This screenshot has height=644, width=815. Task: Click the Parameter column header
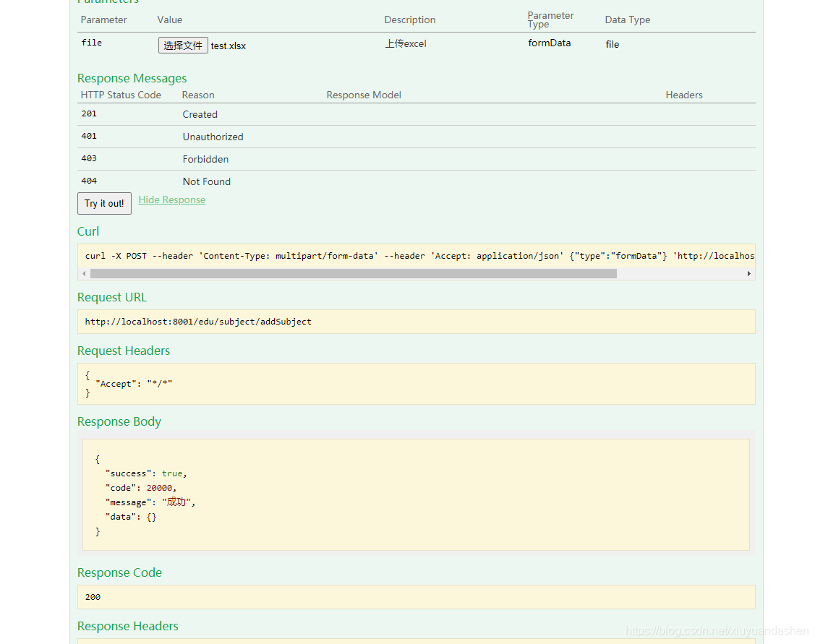(104, 20)
